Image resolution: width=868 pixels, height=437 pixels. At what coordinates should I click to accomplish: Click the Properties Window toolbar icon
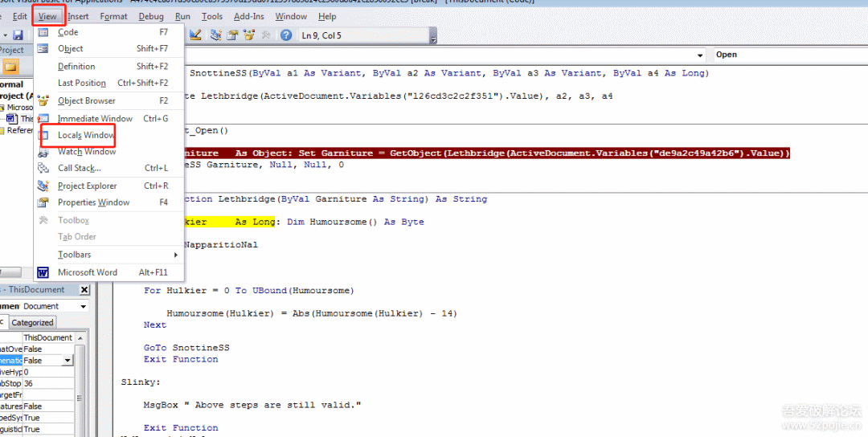[x=232, y=35]
